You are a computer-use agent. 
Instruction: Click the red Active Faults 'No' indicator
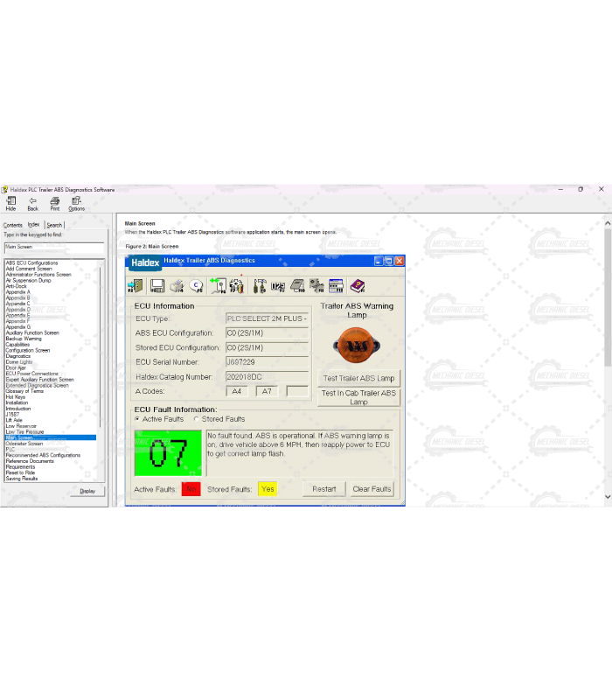[191, 489]
